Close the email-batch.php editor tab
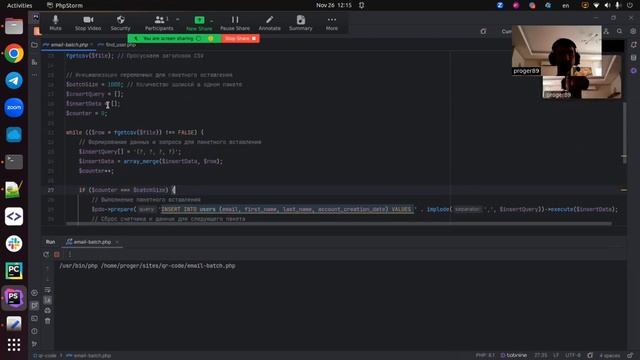Screen dimensions: 640x360 coord(92,44)
